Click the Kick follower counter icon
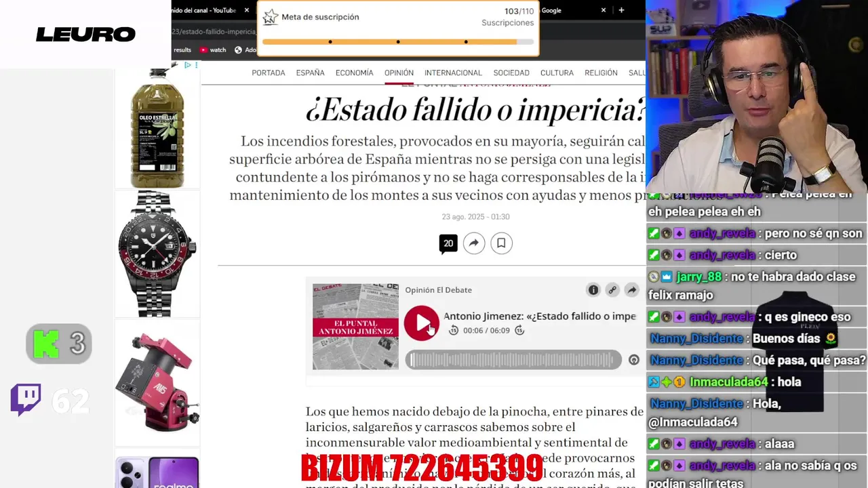Screen dimensions: 868x488 pos(46,344)
